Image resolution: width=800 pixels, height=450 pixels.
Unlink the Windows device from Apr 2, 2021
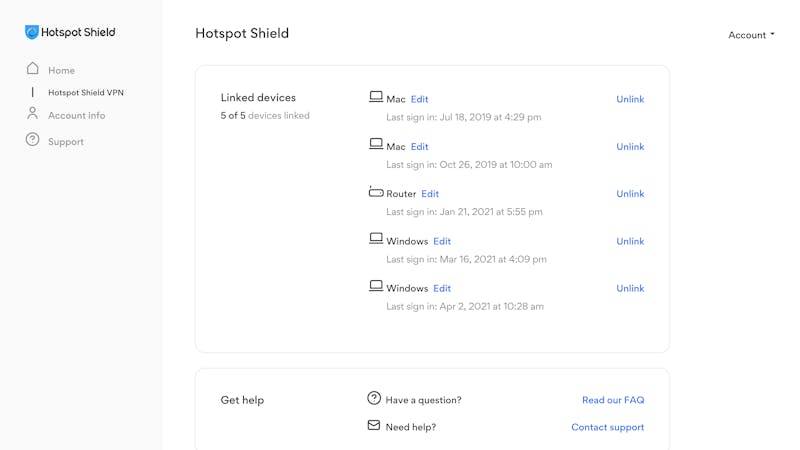point(630,288)
